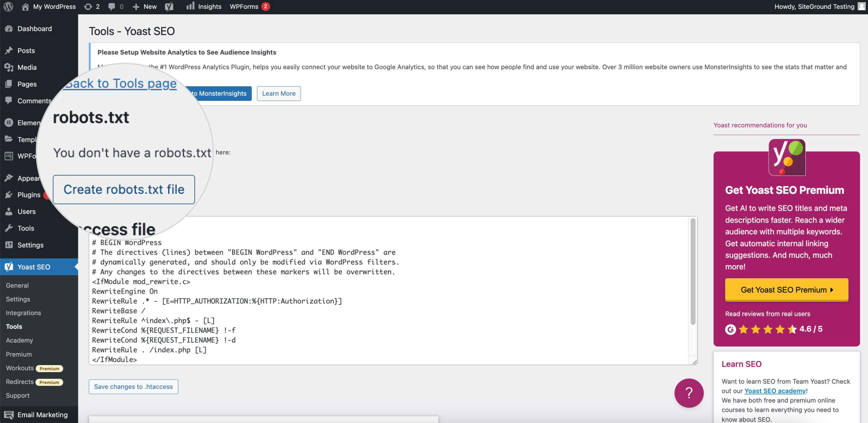
Task: Open Workouts Premium submenu item
Action: click(34, 368)
